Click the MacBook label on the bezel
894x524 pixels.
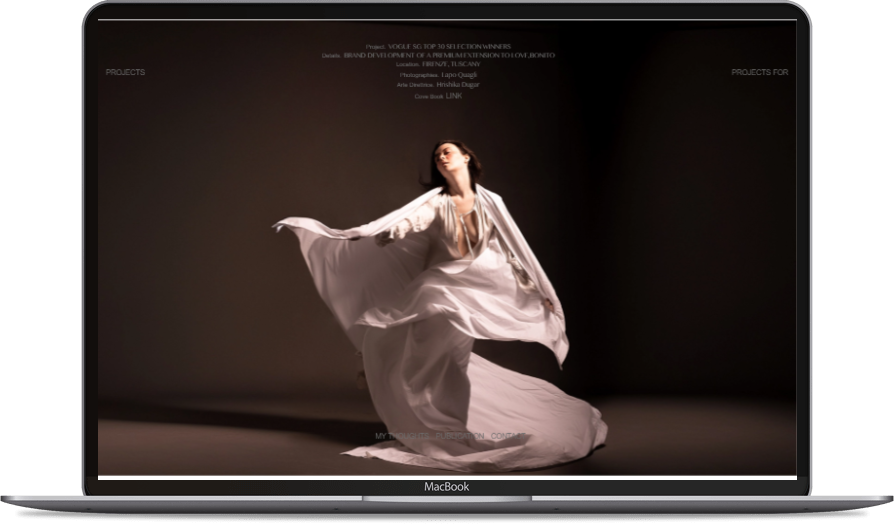tap(446, 487)
